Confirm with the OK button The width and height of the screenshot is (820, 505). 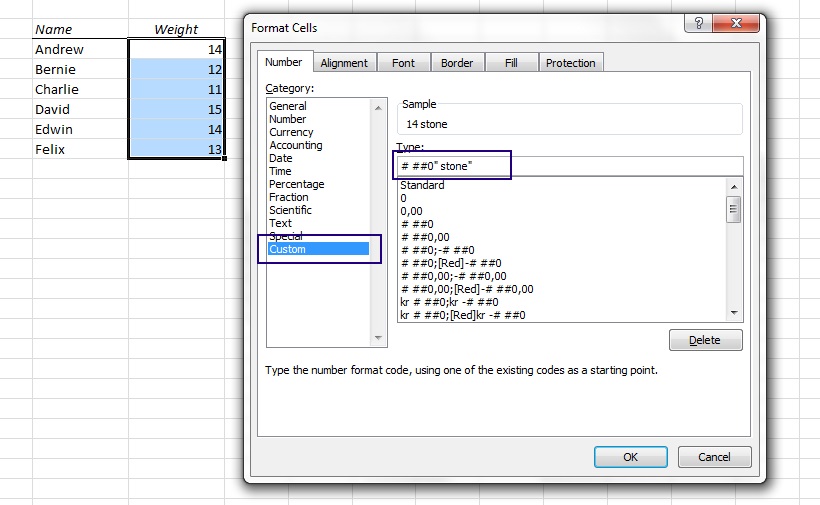point(630,457)
